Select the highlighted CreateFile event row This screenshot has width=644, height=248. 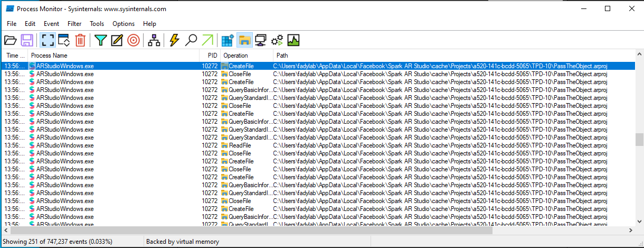coord(318,66)
